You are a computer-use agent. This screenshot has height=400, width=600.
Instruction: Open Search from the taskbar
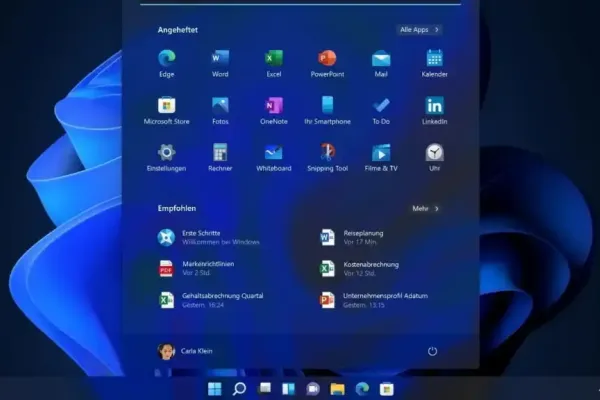239,389
